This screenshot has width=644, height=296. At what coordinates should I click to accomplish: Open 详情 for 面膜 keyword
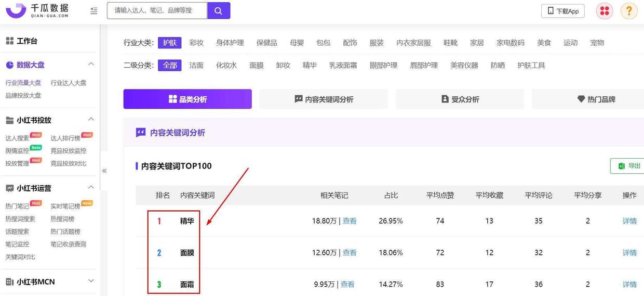click(629, 252)
